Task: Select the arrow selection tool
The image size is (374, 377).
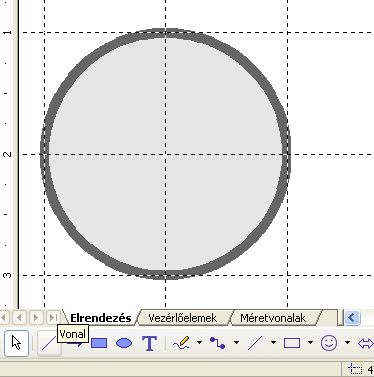Action: tap(16, 343)
